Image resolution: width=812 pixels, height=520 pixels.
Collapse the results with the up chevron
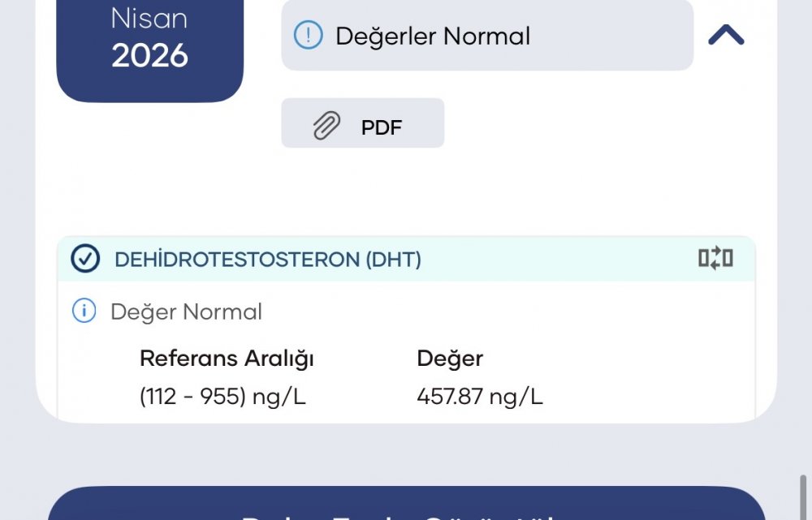pyautogui.click(x=725, y=35)
